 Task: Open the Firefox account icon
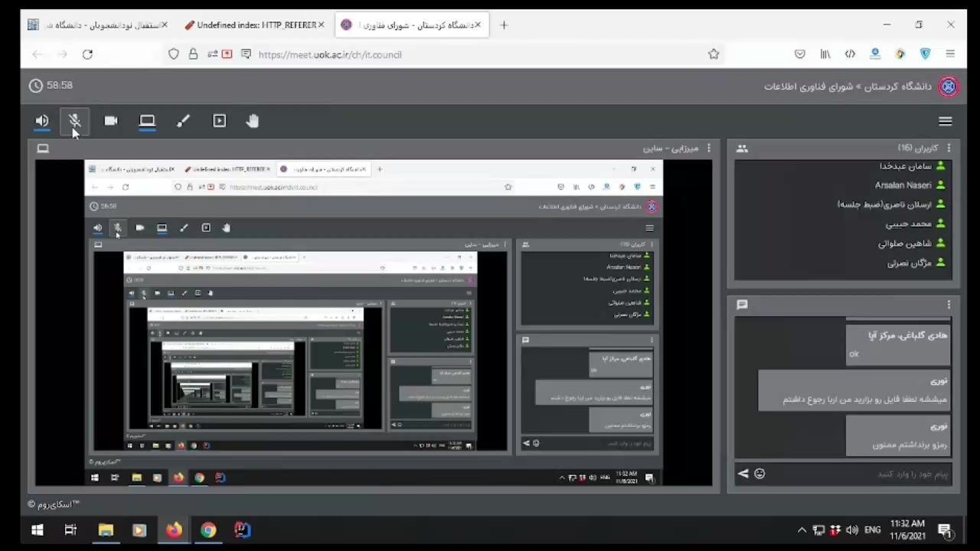875,54
